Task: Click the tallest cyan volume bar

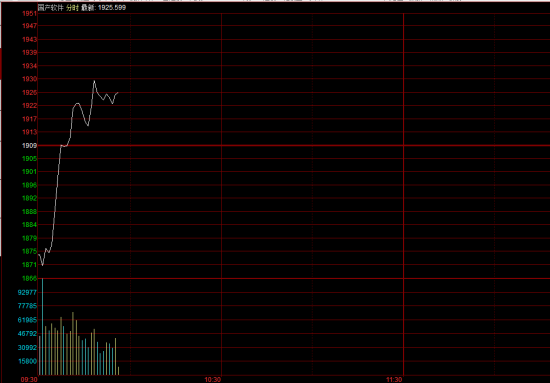Action: [42, 327]
